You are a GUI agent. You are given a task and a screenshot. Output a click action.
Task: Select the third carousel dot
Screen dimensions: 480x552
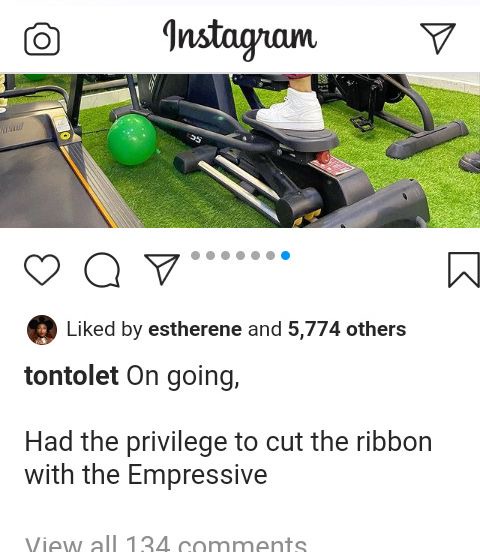tap(225, 255)
